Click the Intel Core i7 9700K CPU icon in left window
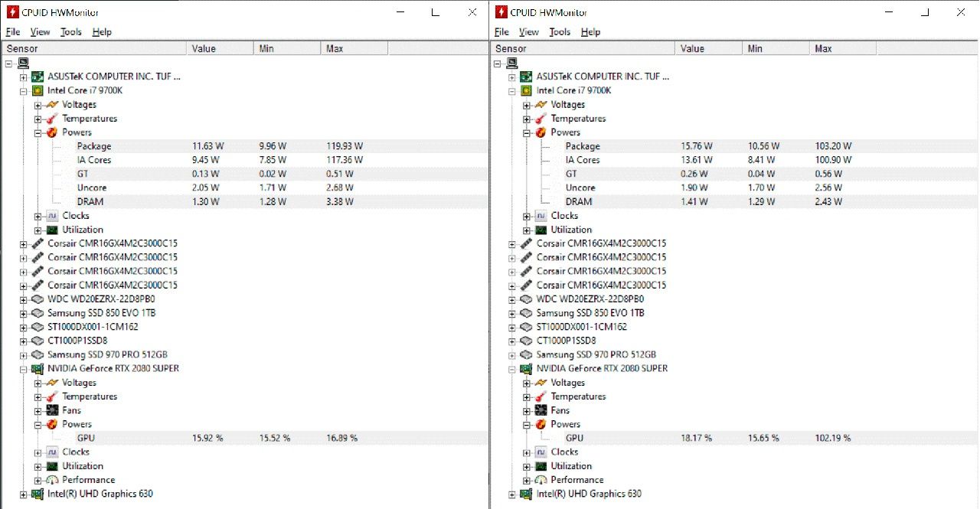The width and height of the screenshot is (980, 509). [x=37, y=90]
